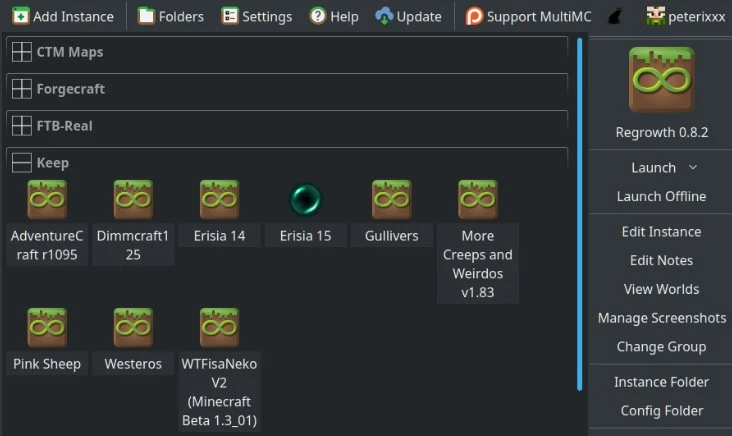Viewport: 732px width, 436px height.
Task: Click the Erisia 14 name label
Action: click(219, 236)
